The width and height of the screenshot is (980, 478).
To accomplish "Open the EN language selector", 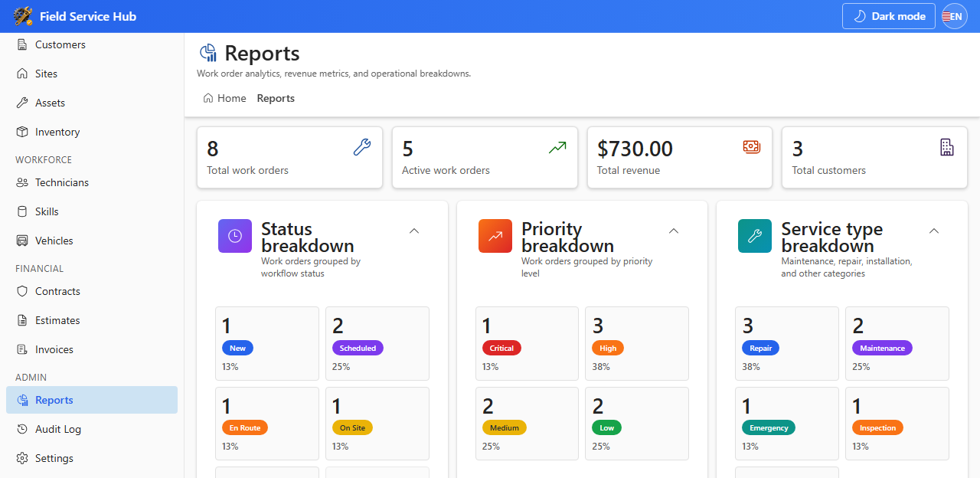I will (955, 16).
